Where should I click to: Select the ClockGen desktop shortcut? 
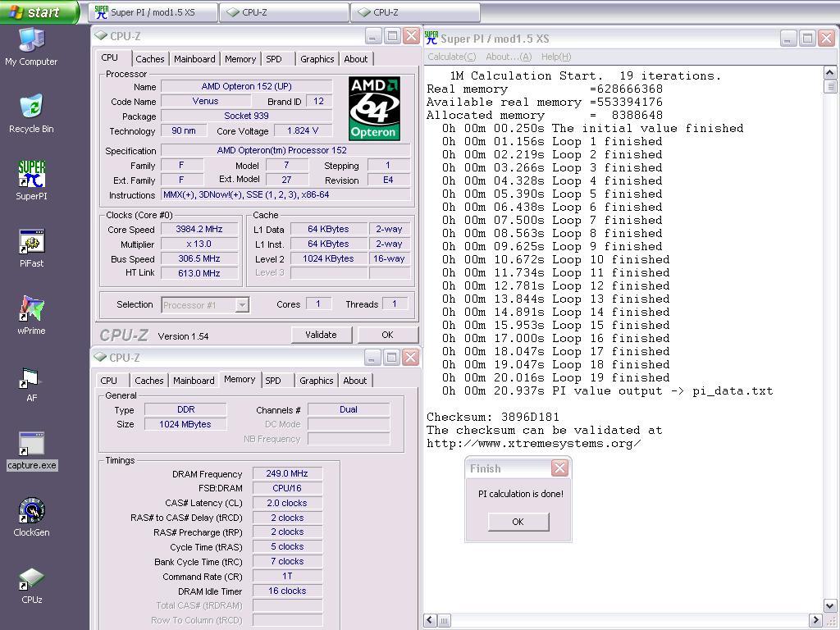[31, 518]
